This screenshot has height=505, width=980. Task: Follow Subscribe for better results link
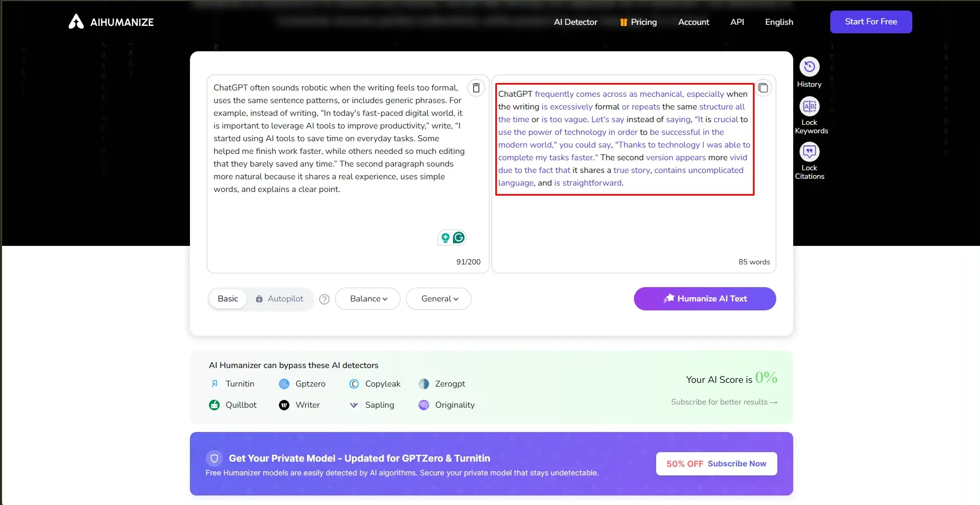[x=724, y=402]
